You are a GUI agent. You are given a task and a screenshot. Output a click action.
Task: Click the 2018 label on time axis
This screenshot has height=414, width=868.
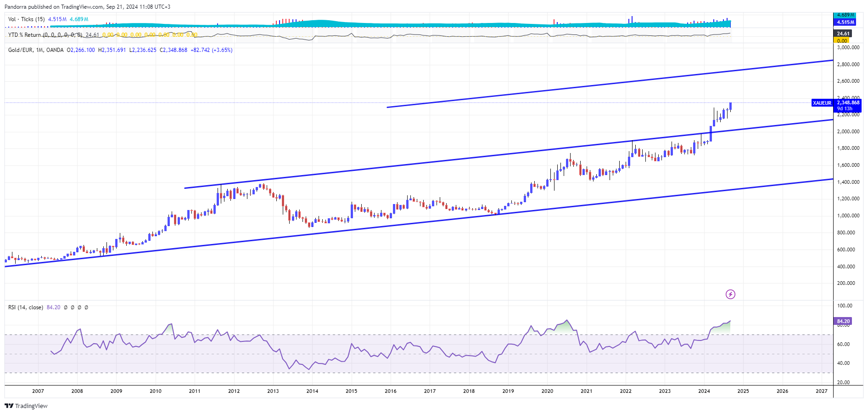tap(469, 391)
